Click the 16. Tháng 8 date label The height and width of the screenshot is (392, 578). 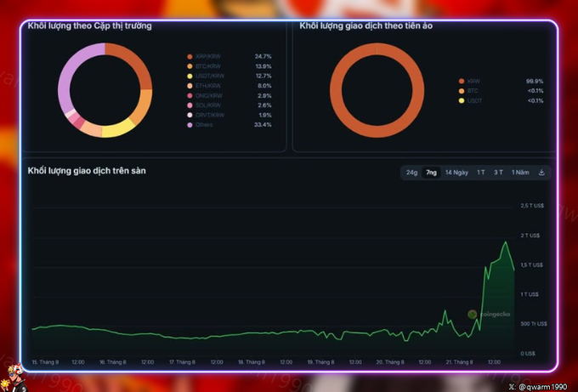pyautogui.click(x=113, y=362)
